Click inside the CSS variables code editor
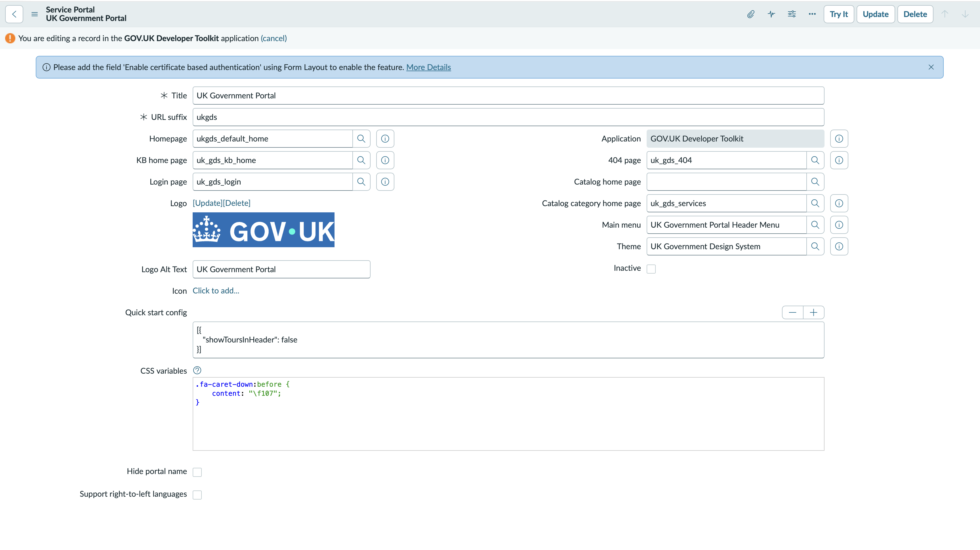The image size is (980, 550). click(508, 414)
